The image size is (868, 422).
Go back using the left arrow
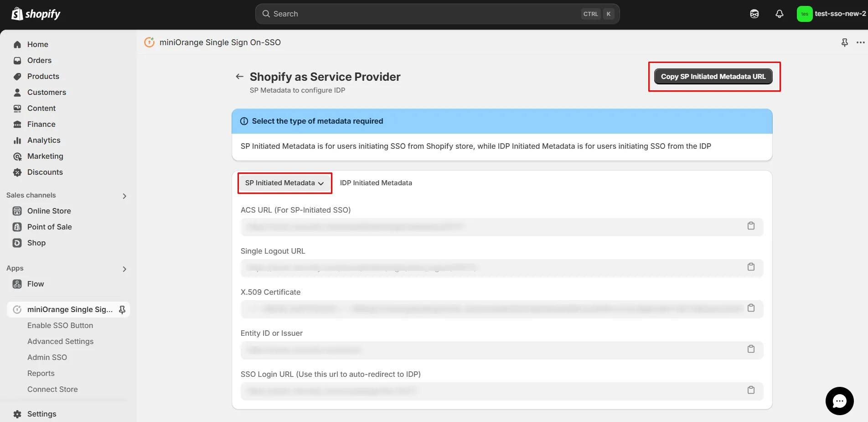239,77
